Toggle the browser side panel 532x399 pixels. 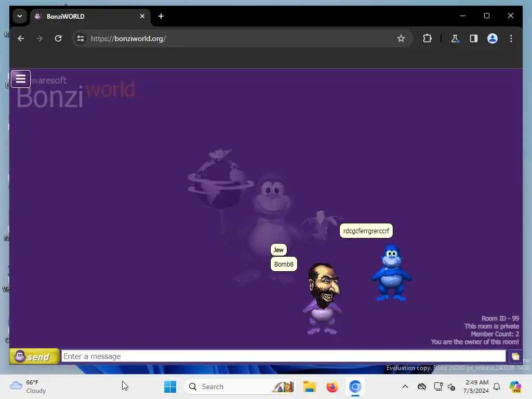click(x=474, y=38)
